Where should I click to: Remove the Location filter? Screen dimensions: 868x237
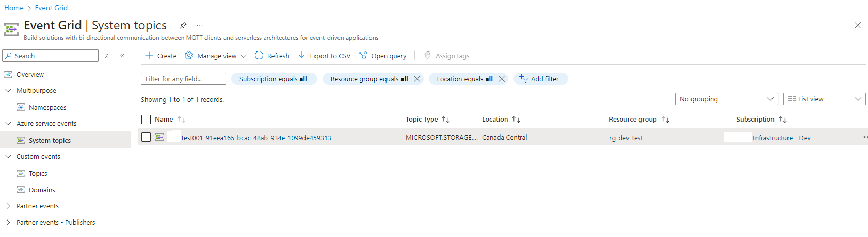click(502, 79)
